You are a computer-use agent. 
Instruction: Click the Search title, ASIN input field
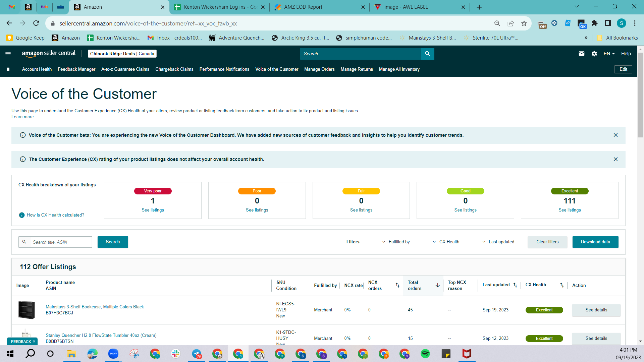[x=61, y=242]
